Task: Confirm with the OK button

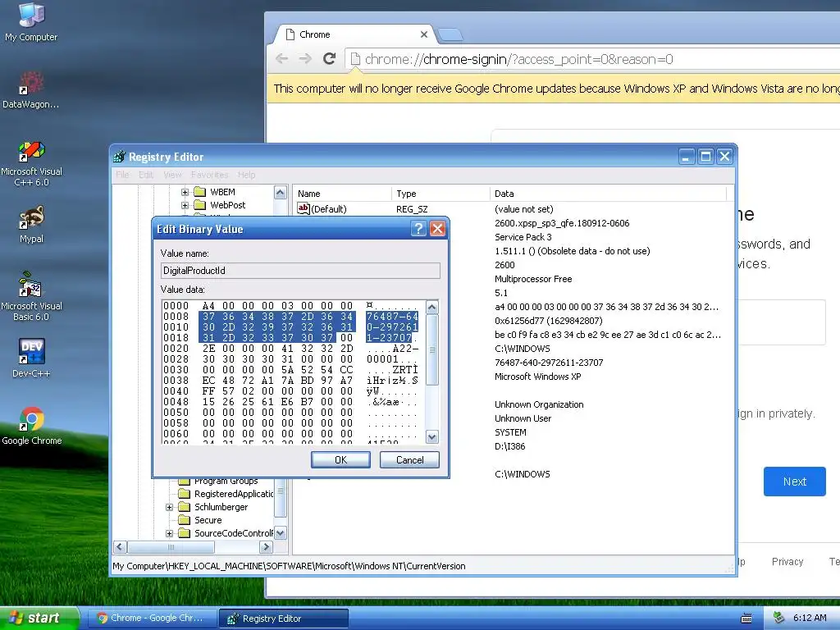Action: pyautogui.click(x=340, y=459)
